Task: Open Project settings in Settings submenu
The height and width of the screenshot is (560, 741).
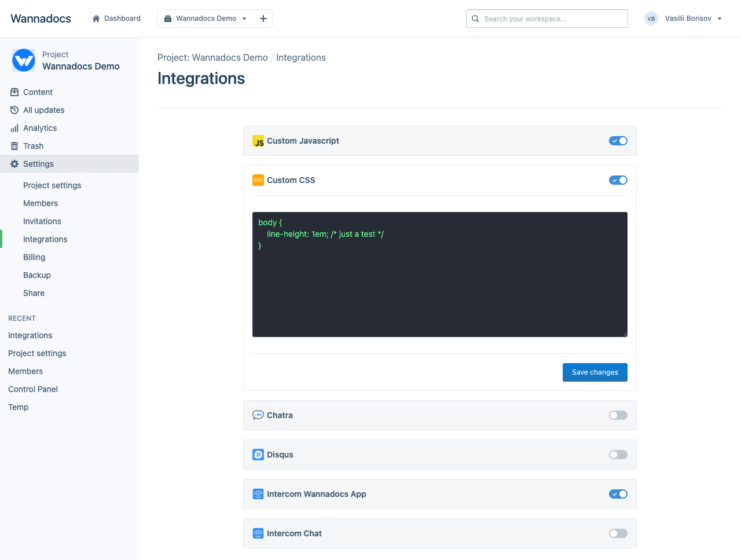Action: coord(52,185)
